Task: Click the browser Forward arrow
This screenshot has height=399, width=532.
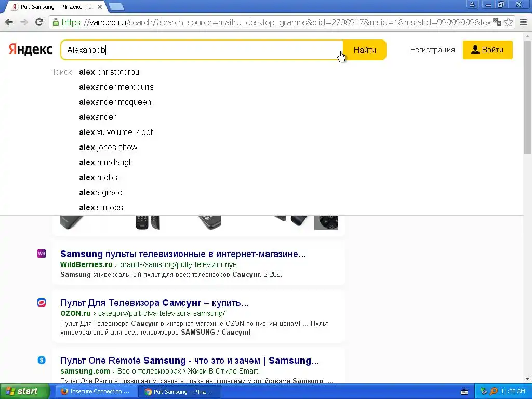Action: tap(24, 22)
